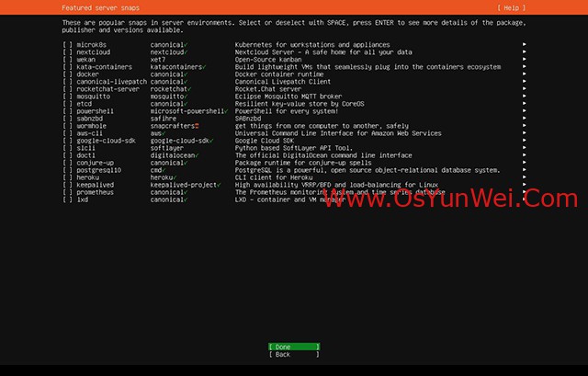This screenshot has height=376, width=588.
Task: Check the heroku snap checkbox
Action: [67, 177]
